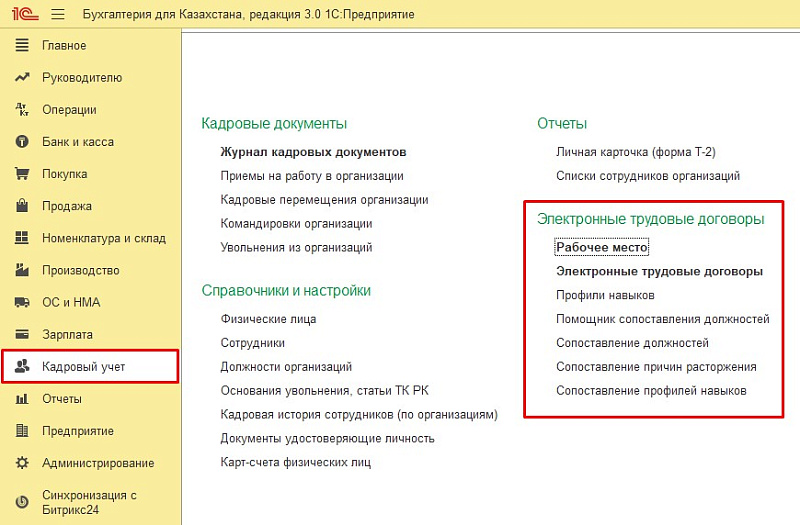Select Кадровый учет in the sidebar
The height and width of the screenshot is (525, 800).
click(x=83, y=367)
